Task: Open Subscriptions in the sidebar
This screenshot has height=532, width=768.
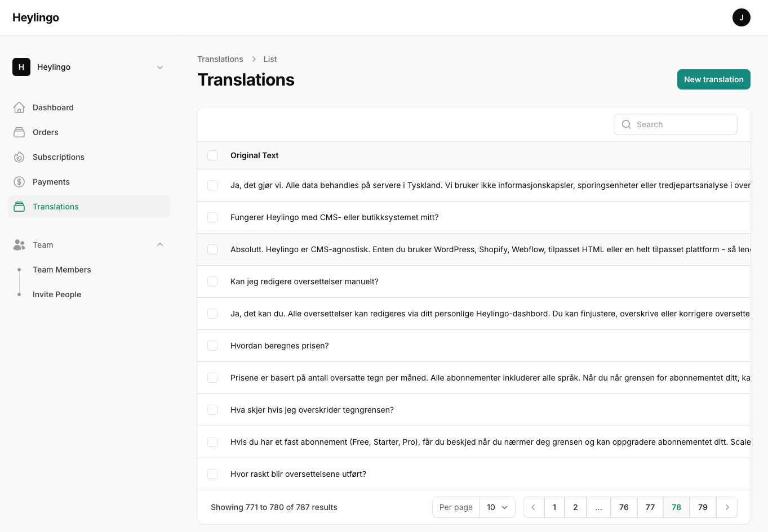Action: [89, 157]
